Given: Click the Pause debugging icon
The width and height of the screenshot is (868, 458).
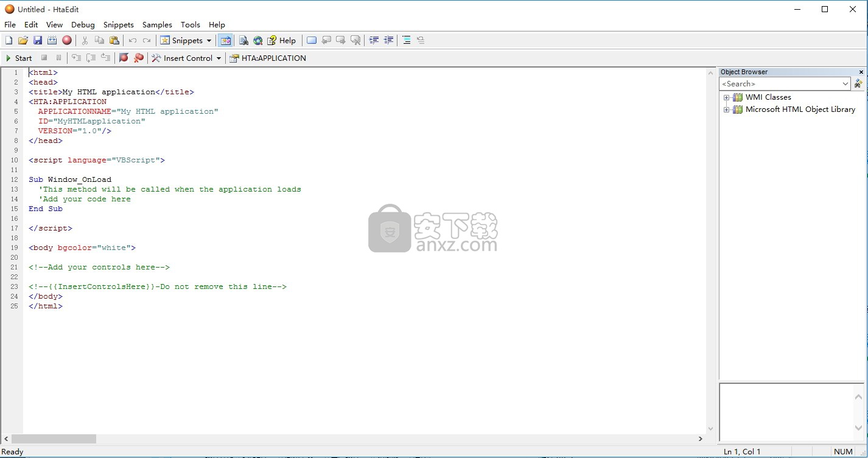Looking at the screenshot, I should 58,58.
